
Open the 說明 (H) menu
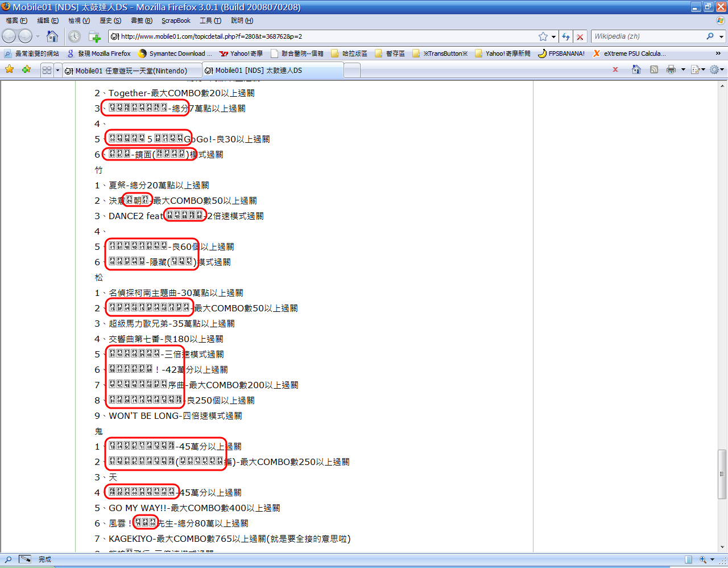click(x=242, y=20)
